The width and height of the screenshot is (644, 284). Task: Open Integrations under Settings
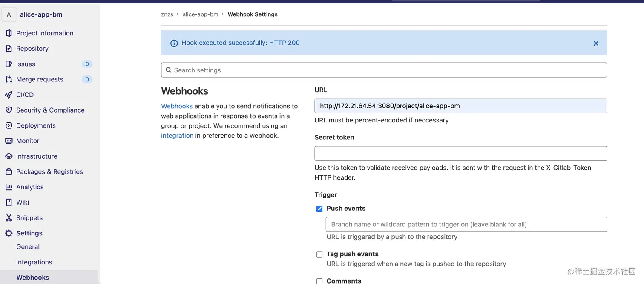click(x=34, y=262)
